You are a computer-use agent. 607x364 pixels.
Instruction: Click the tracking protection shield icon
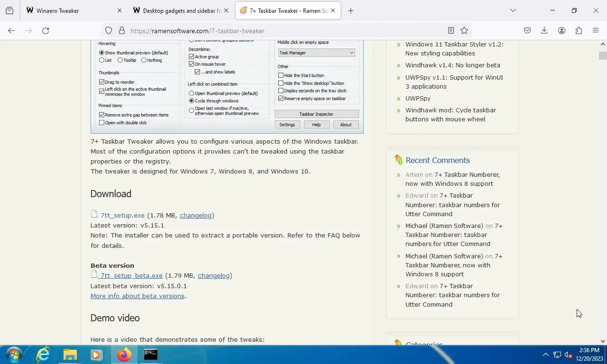(x=109, y=30)
